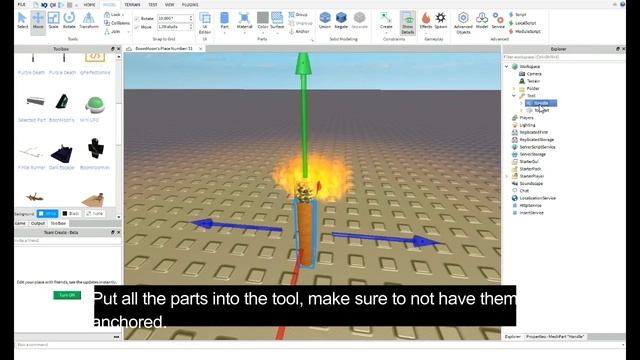Viewport: 640px width, 360px height.
Task: Edit the move snap studs field
Action: tap(175, 27)
